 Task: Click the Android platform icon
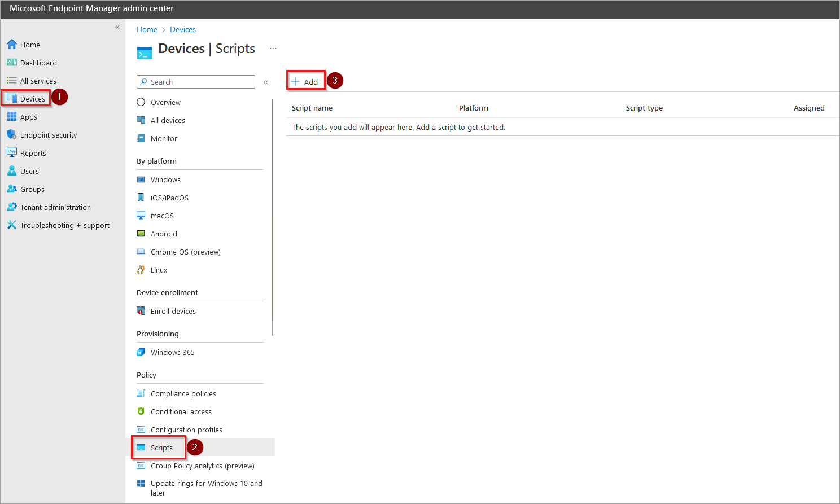[x=141, y=234]
